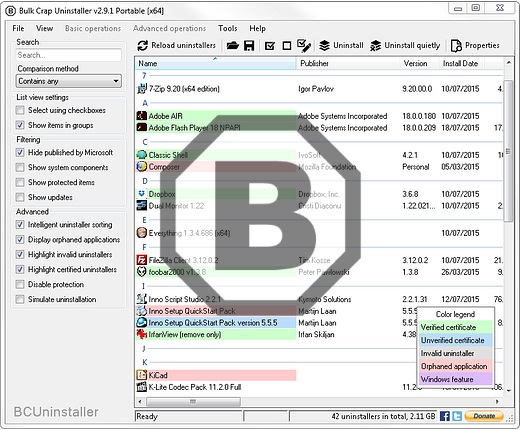Image resolution: width=520 pixels, height=430 pixels.
Task: Sort list by Publisher column header
Action: coord(348,63)
